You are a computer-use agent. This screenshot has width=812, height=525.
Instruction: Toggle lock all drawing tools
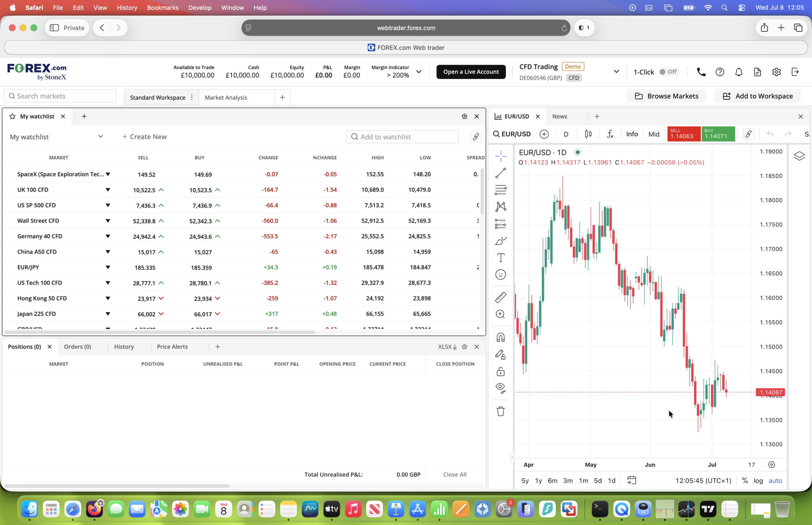point(501,371)
